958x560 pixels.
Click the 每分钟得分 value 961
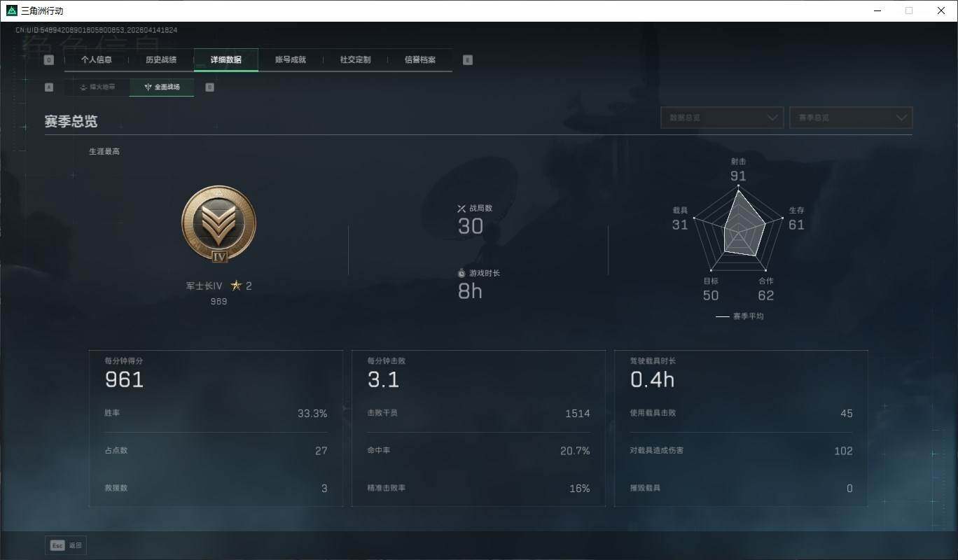124,379
